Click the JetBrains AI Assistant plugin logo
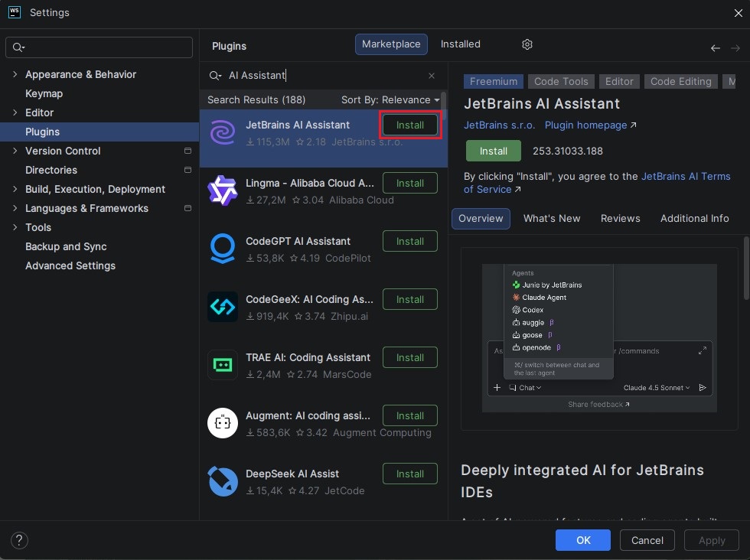The height and width of the screenshot is (560, 750). (x=223, y=132)
